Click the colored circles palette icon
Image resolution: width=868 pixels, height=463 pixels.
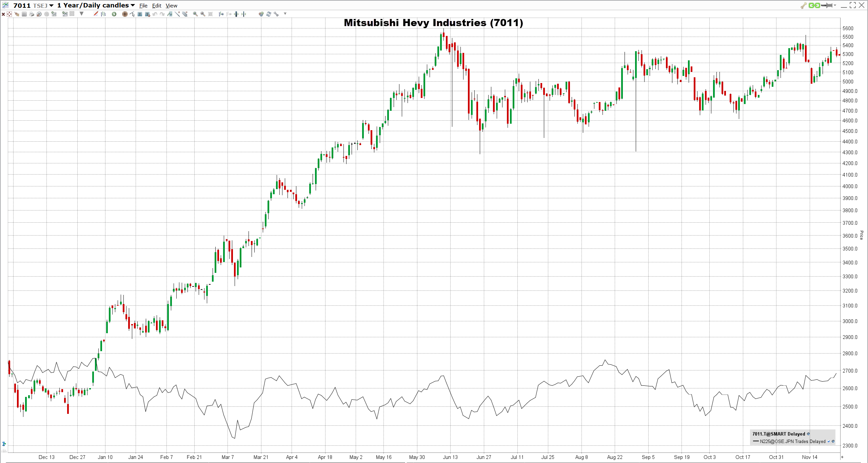point(261,14)
